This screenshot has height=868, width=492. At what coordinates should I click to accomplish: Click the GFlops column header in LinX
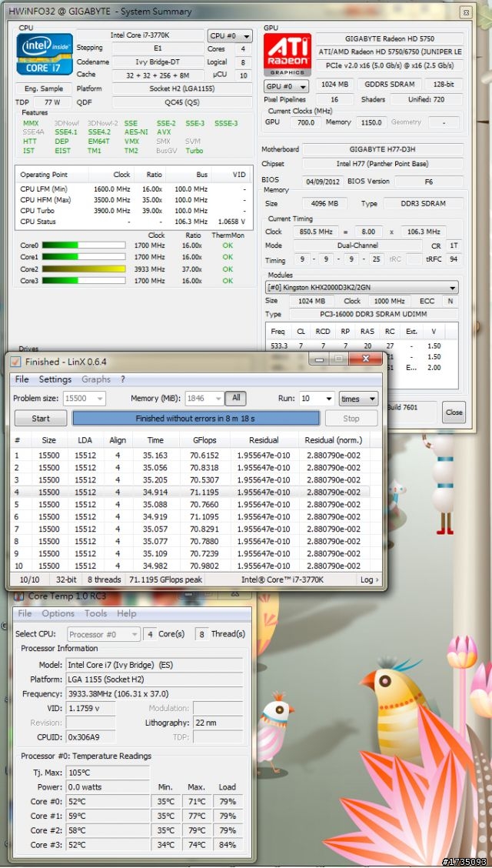click(x=205, y=440)
